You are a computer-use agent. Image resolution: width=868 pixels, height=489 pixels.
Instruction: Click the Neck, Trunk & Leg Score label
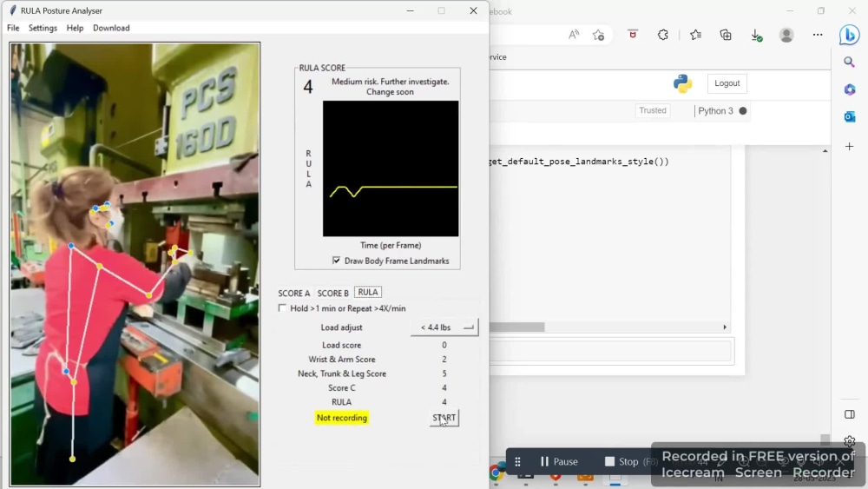coord(341,373)
